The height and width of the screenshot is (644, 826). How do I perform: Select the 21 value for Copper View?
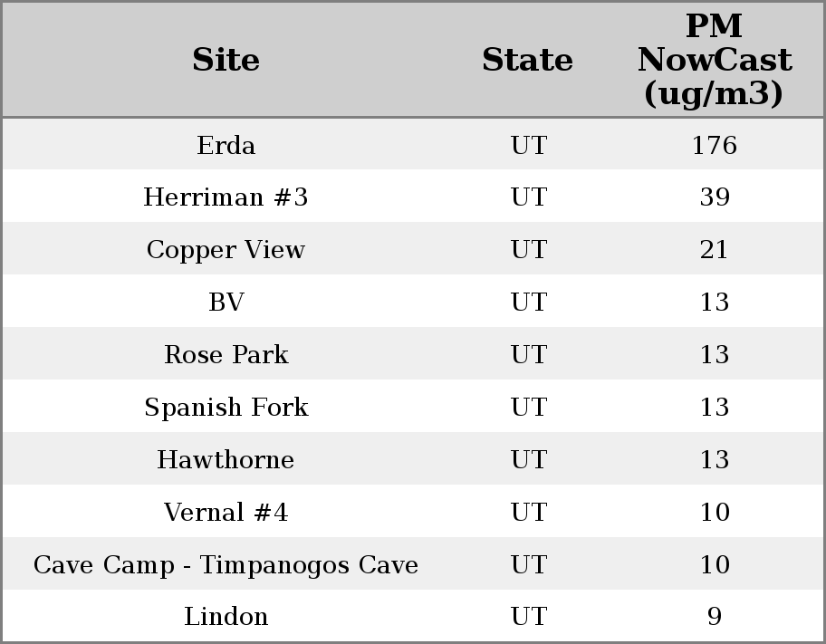point(714,250)
